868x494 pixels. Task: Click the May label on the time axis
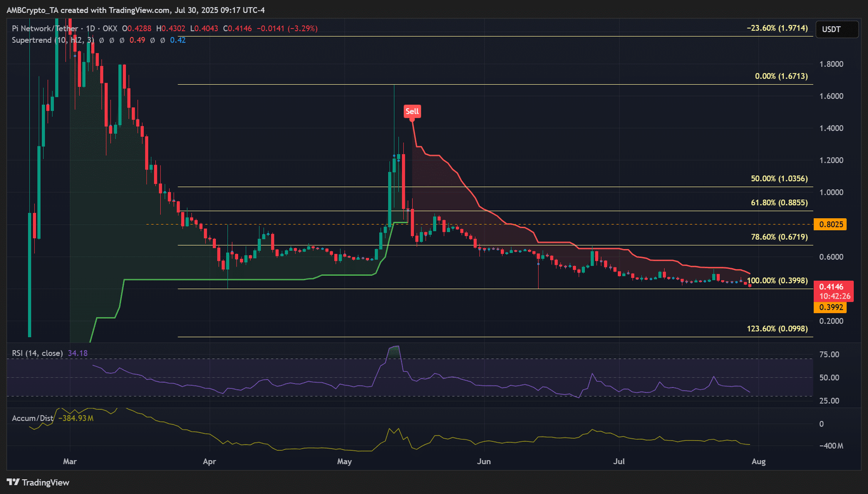click(344, 461)
